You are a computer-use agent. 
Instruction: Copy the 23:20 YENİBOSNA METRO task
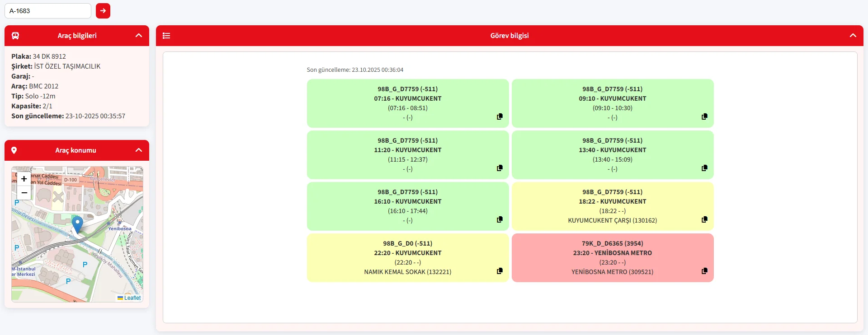click(x=704, y=271)
